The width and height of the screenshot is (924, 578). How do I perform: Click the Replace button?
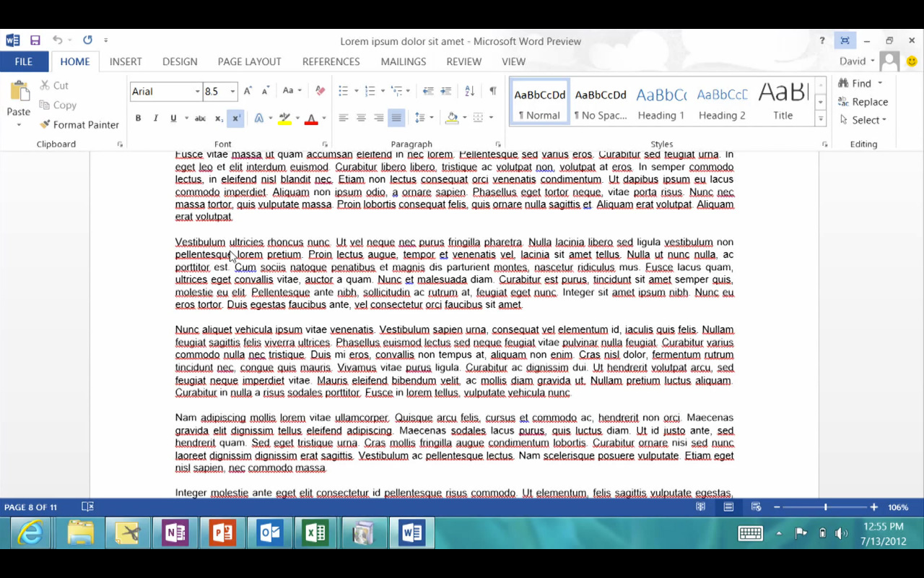863,102
